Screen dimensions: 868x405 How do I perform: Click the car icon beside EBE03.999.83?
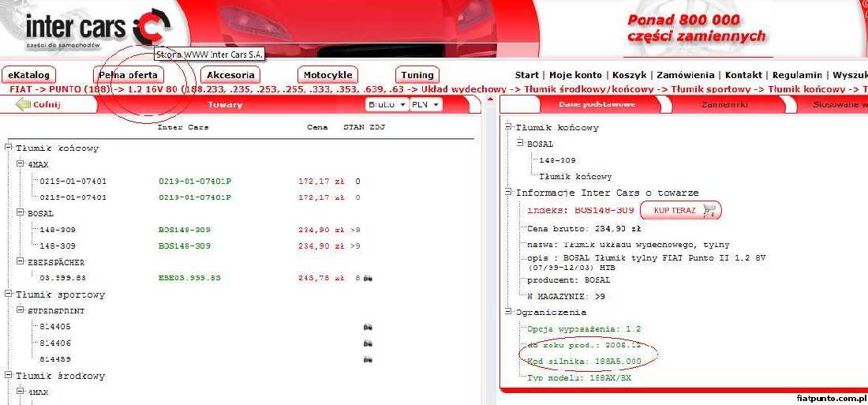368,278
